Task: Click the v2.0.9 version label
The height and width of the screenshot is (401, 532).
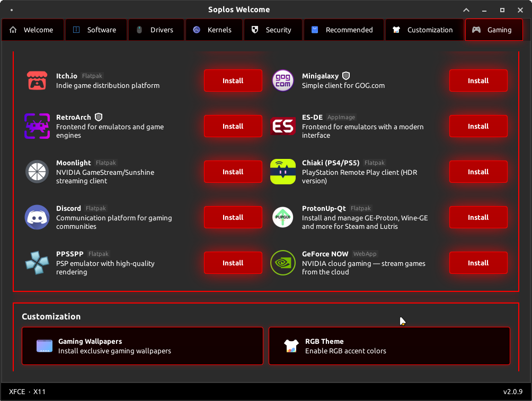Action: pyautogui.click(x=513, y=392)
